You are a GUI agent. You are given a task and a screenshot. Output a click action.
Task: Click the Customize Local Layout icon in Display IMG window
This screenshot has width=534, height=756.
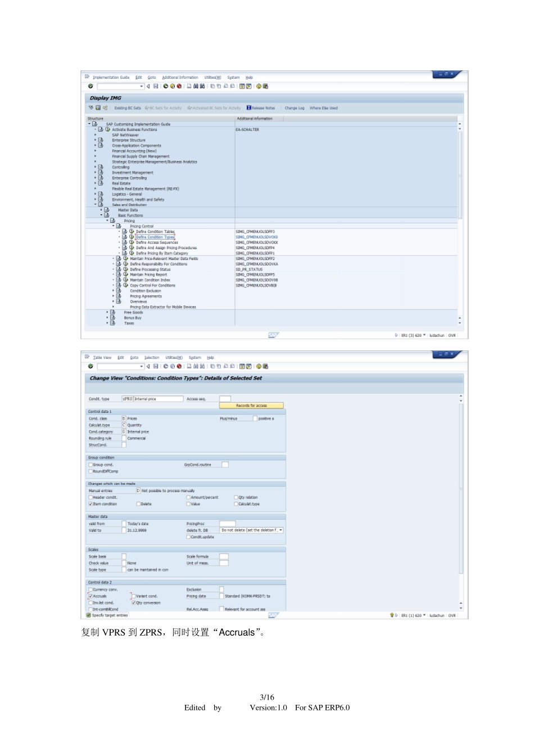click(x=265, y=86)
